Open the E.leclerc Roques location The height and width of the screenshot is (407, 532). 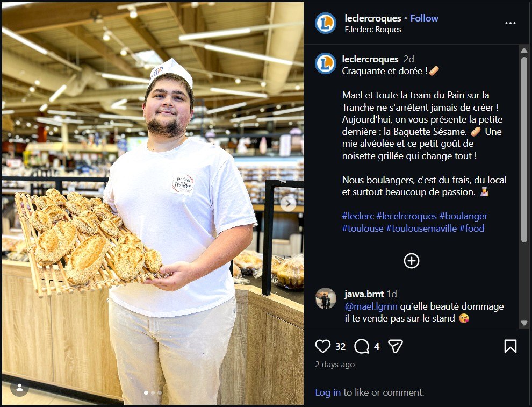pyautogui.click(x=373, y=30)
